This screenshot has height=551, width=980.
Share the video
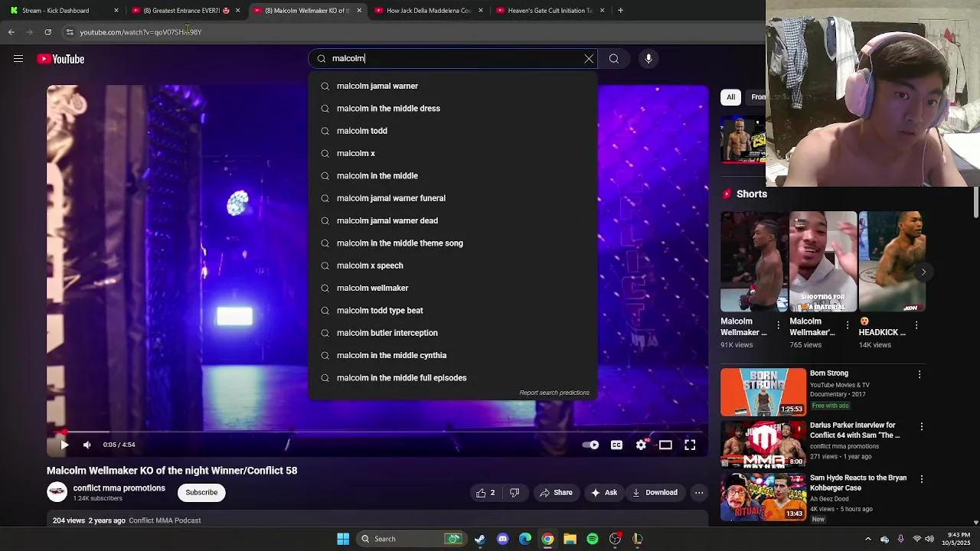click(556, 493)
